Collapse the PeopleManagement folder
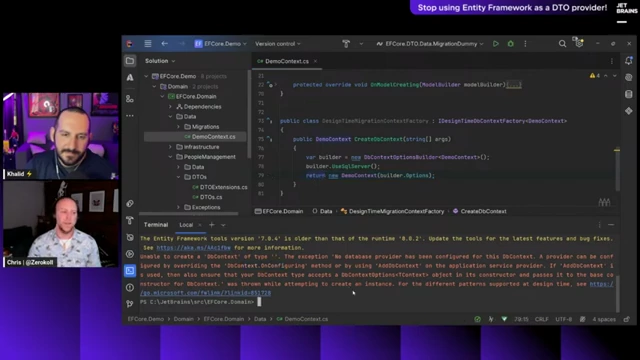The height and width of the screenshot is (360, 640). tap(171, 157)
